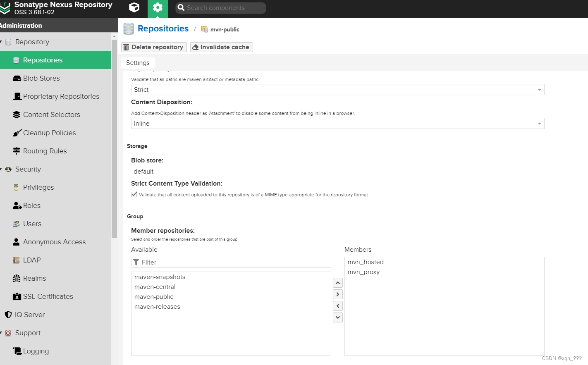The width and height of the screenshot is (588, 365).
Task: Click the filter funnel icon
Action: 136,262
